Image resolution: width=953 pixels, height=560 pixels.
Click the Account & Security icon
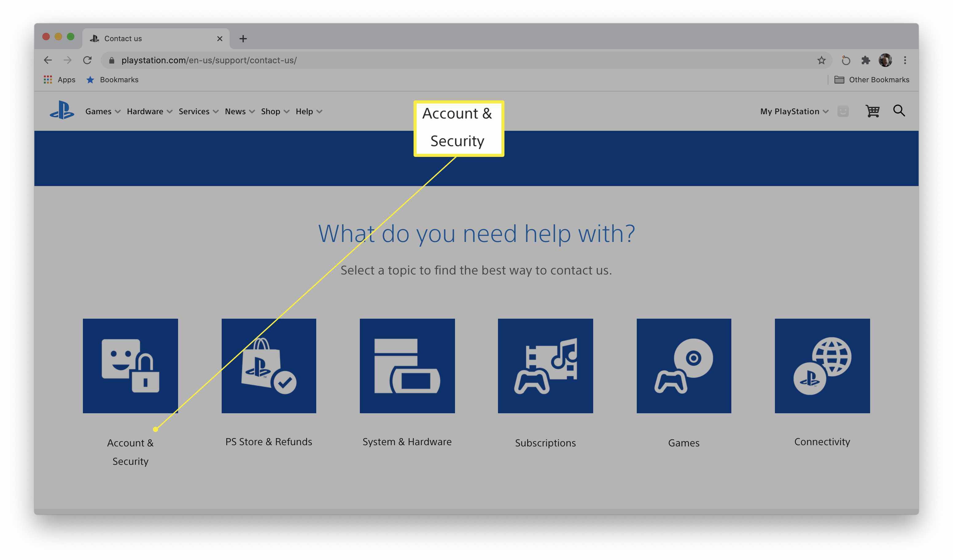pyautogui.click(x=130, y=365)
